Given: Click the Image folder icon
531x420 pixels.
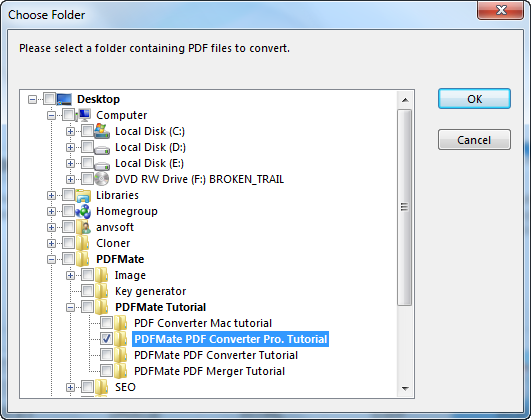Looking at the screenshot, I should [102, 275].
